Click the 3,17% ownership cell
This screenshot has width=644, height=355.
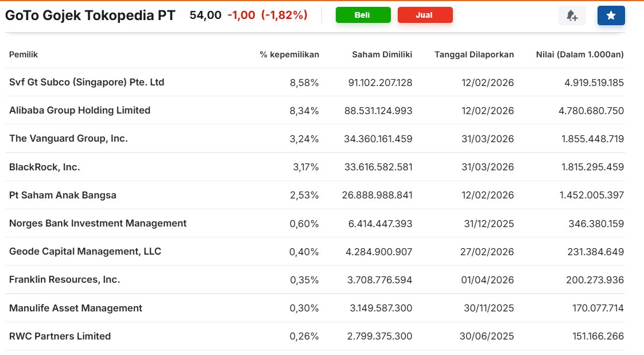point(306,167)
